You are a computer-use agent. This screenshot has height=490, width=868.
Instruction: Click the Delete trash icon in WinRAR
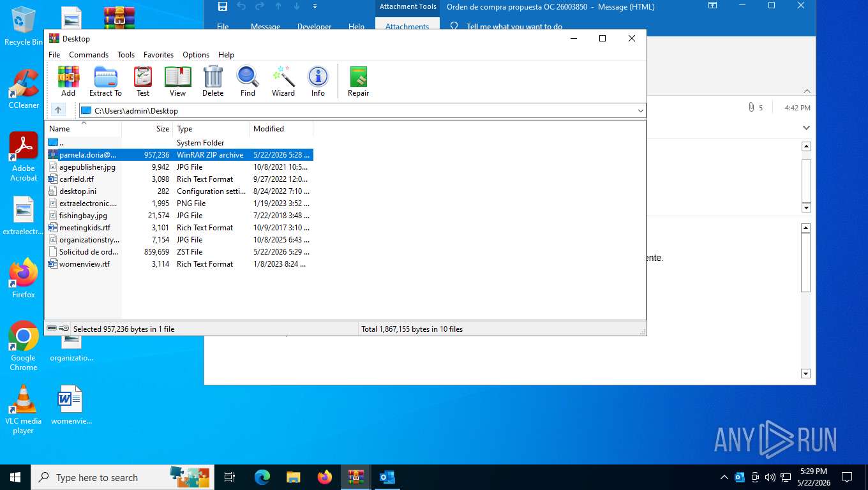(x=213, y=81)
